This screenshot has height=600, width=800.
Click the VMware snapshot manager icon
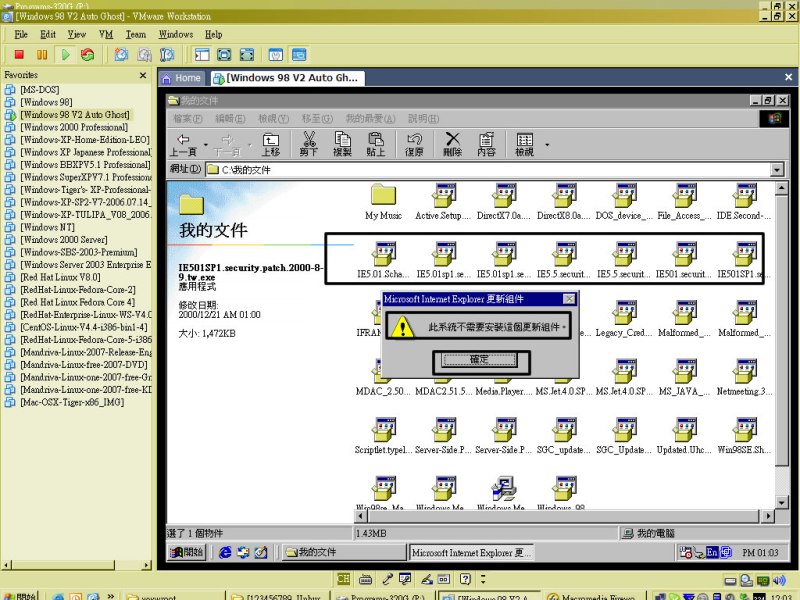coord(167,55)
